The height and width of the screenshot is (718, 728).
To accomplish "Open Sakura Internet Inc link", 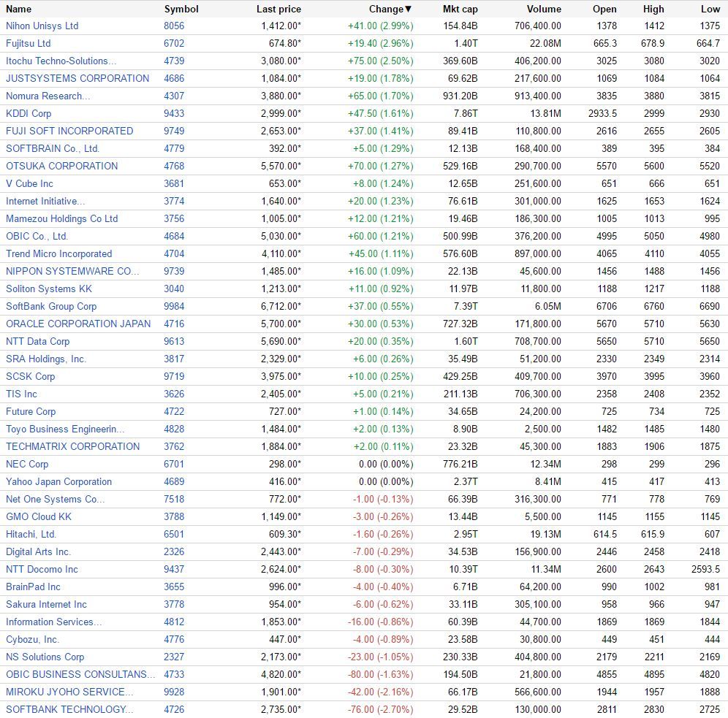I will tap(46, 605).
